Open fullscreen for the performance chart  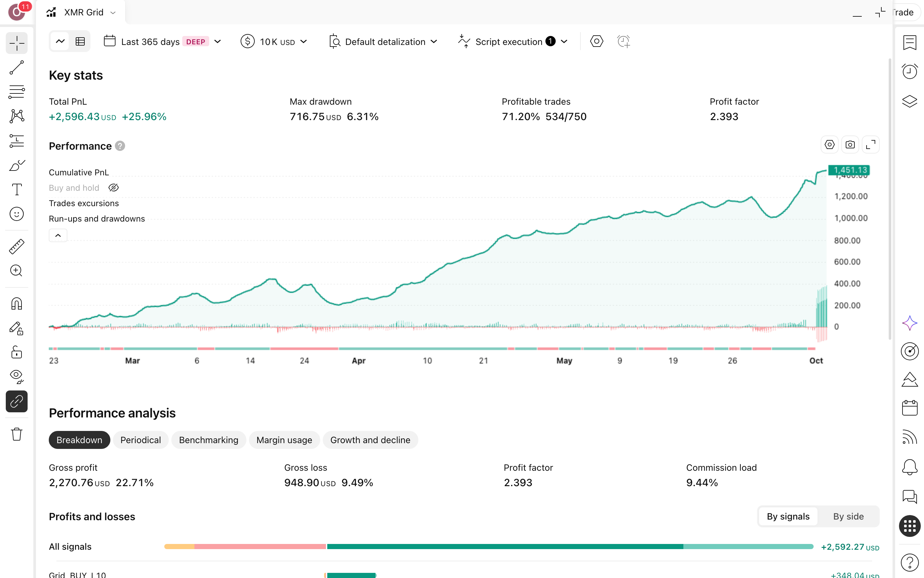point(870,145)
